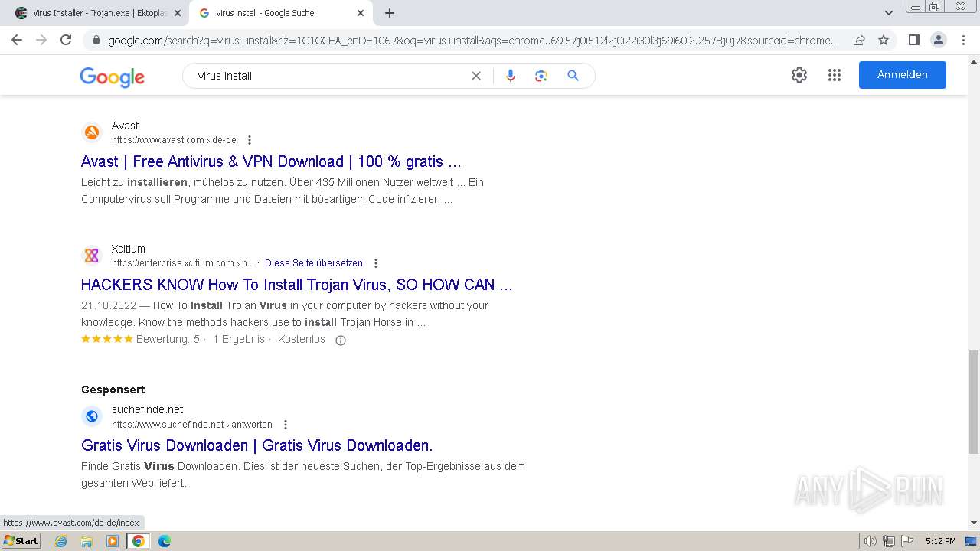Open Chrome three-dot menu
980x551 pixels.
pyautogui.click(x=963, y=40)
